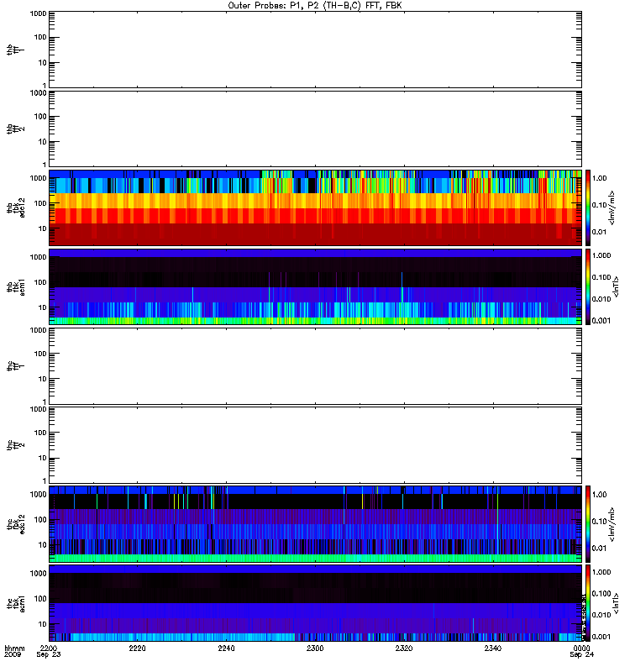Viewport: 630px width, 672px height.
Task: Click the "2320" time axis label
Action: pyautogui.click(x=404, y=648)
